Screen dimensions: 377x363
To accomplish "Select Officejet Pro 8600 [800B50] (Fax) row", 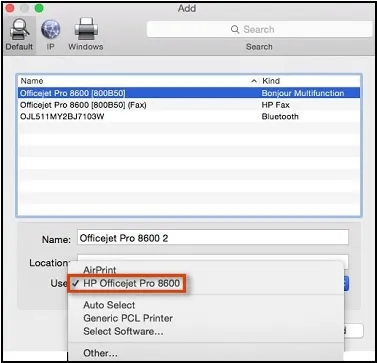I will (189, 105).
